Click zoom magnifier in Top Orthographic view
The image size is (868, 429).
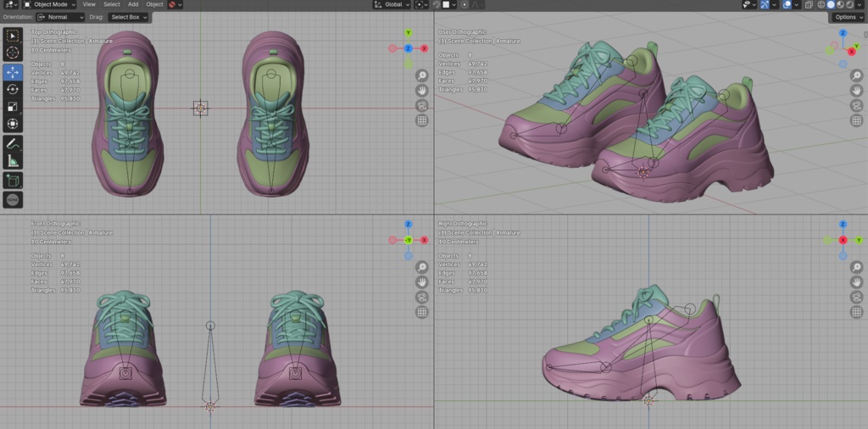point(422,75)
